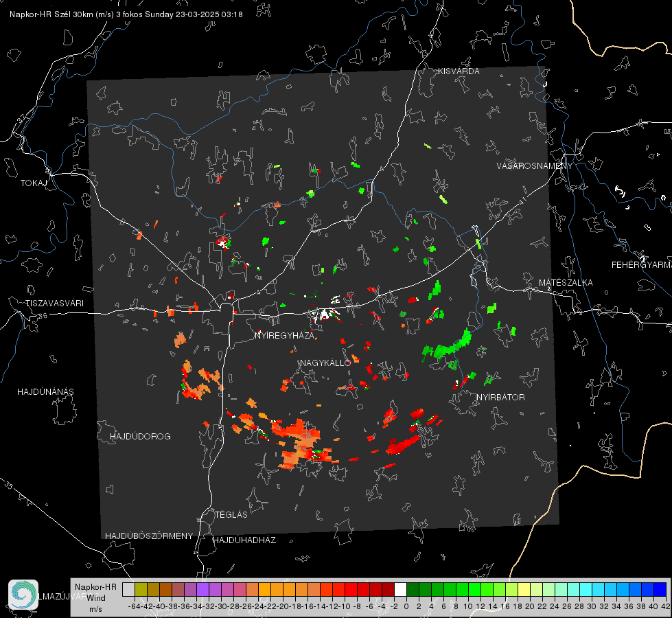
Task: Click the orange echo cluster east of Hajdúdorog
Action: pyautogui.click(x=198, y=381)
